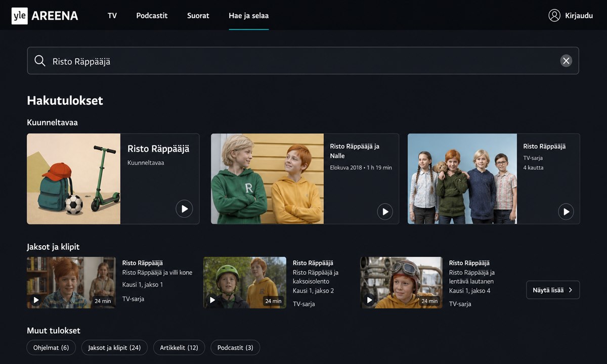Select the Hae ja selaa tab
The image size is (607, 364).
pos(248,16)
